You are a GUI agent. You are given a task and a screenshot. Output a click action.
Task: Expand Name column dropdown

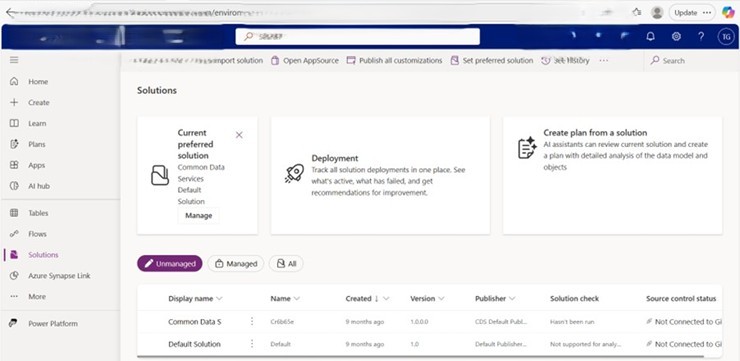(x=297, y=299)
